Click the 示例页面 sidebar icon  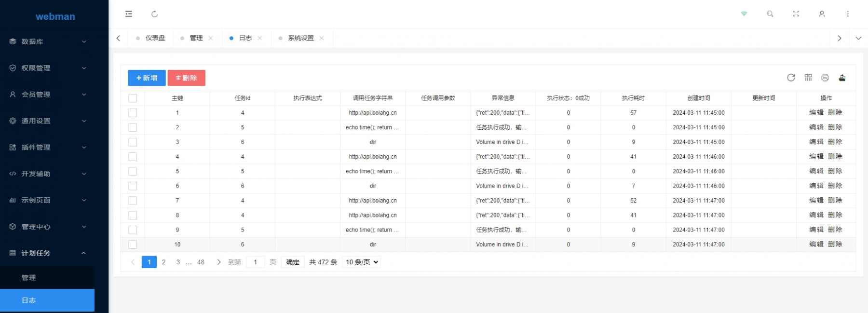tap(13, 200)
